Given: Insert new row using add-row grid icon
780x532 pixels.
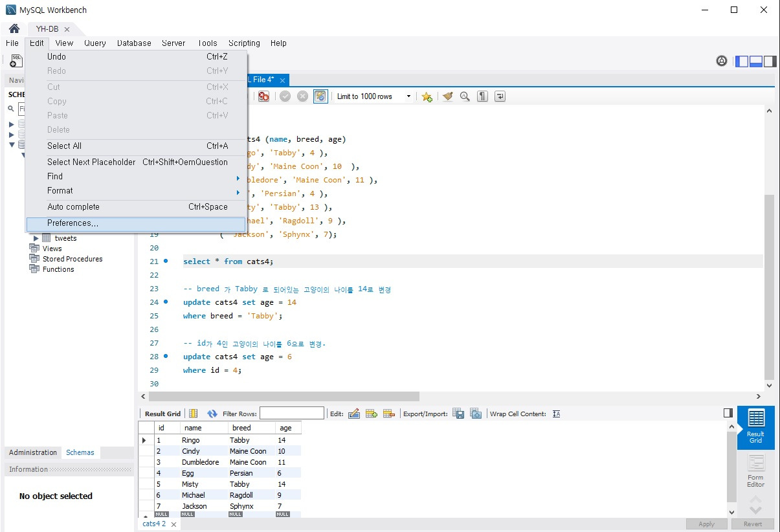Looking at the screenshot, I should [372, 413].
